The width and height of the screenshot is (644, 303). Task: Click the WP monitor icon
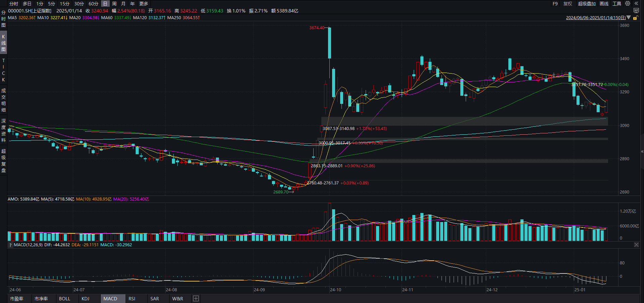[x=636, y=11]
